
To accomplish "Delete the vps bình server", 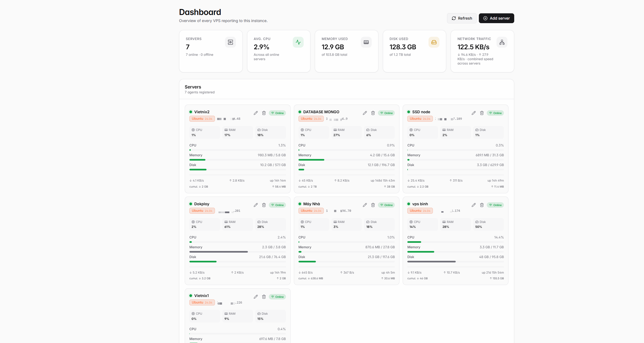I will [x=482, y=205].
